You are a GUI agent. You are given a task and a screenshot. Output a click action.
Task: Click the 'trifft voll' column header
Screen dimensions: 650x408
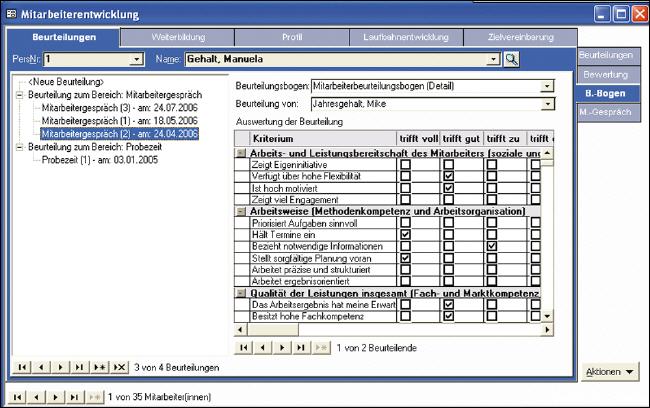click(x=418, y=138)
